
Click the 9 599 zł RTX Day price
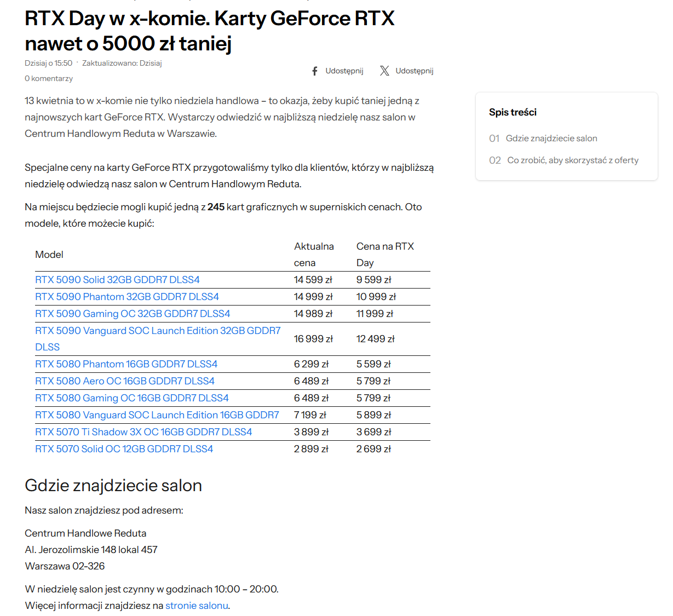point(374,280)
